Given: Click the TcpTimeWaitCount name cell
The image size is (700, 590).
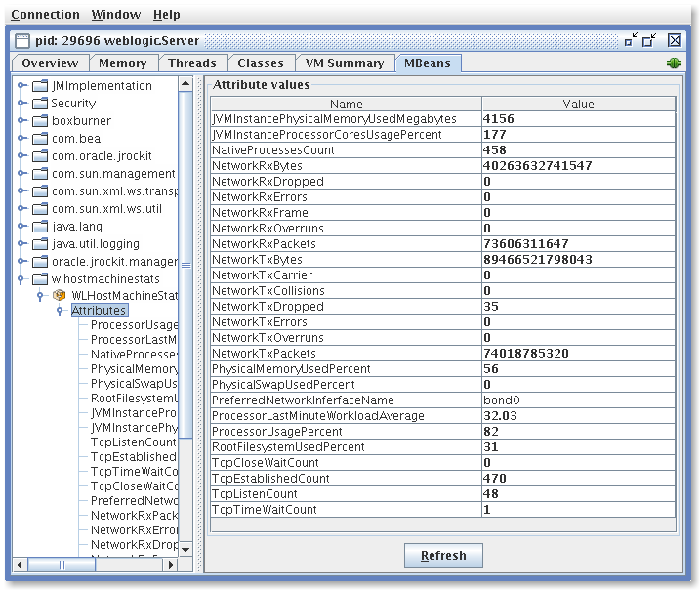Looking at the screenshot, I should pos(346,510).
